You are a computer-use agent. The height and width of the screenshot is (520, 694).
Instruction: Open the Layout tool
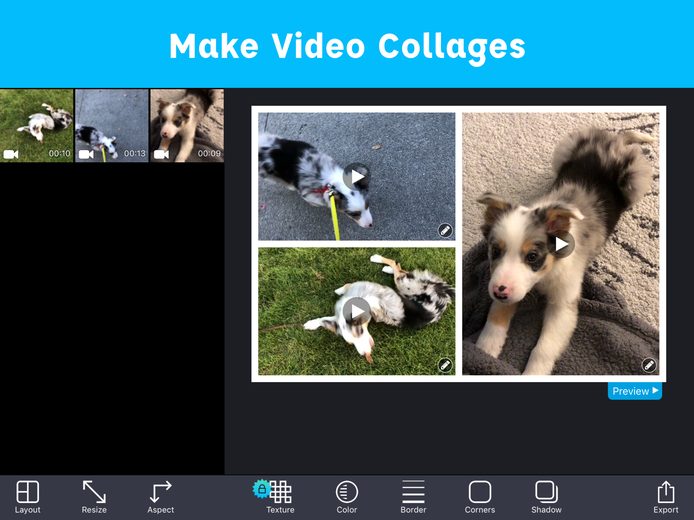tap(27, 497)
